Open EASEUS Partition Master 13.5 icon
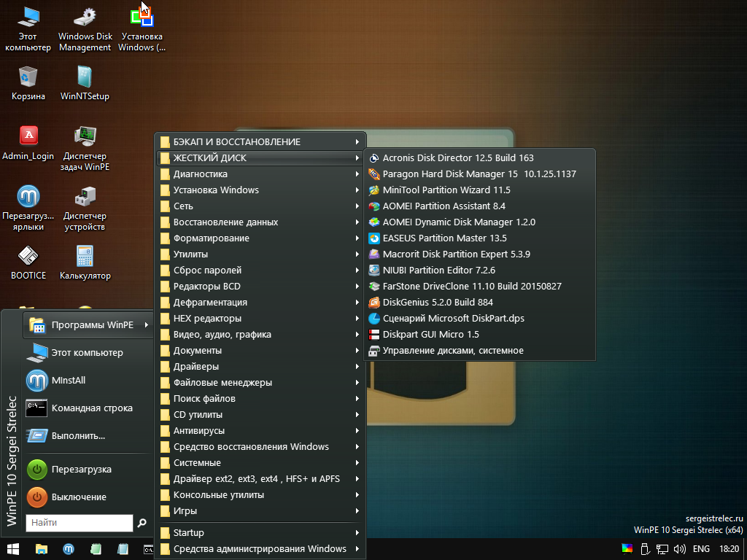747x560 pixels. [x=374, y=238]
